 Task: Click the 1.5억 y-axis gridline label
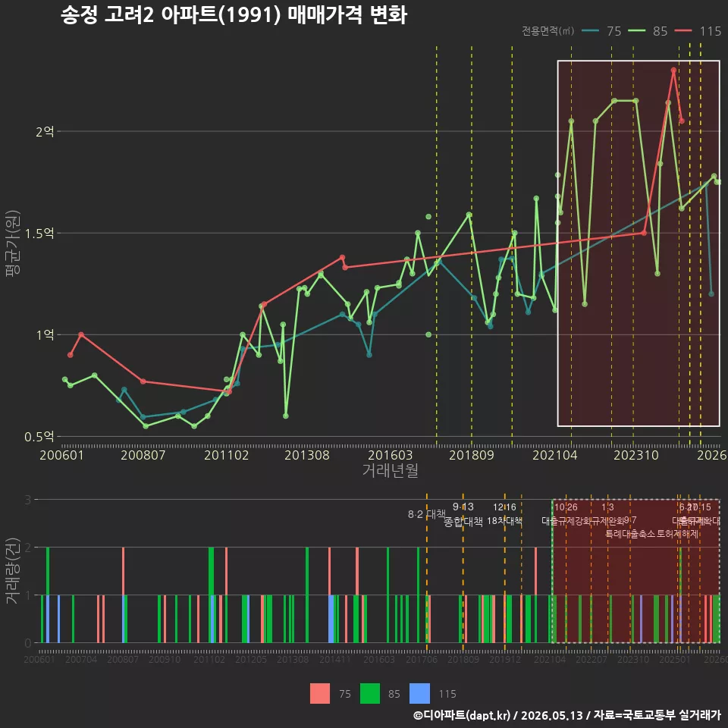(39, 234)
